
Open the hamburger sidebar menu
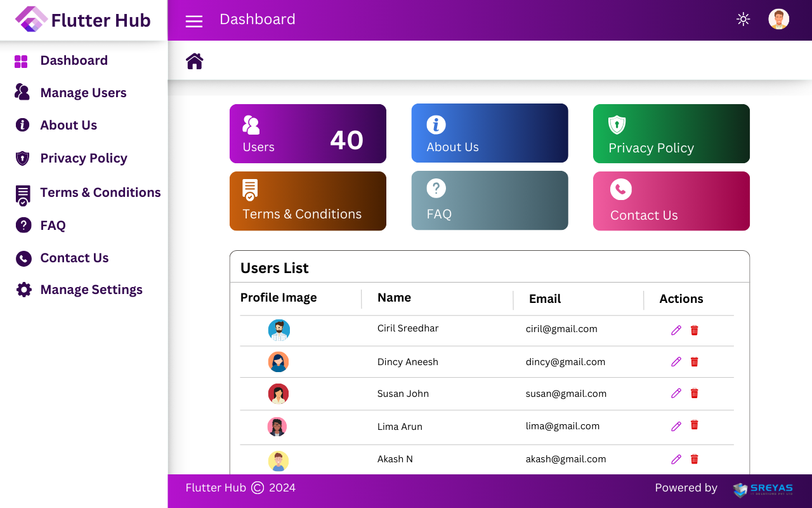193,21
